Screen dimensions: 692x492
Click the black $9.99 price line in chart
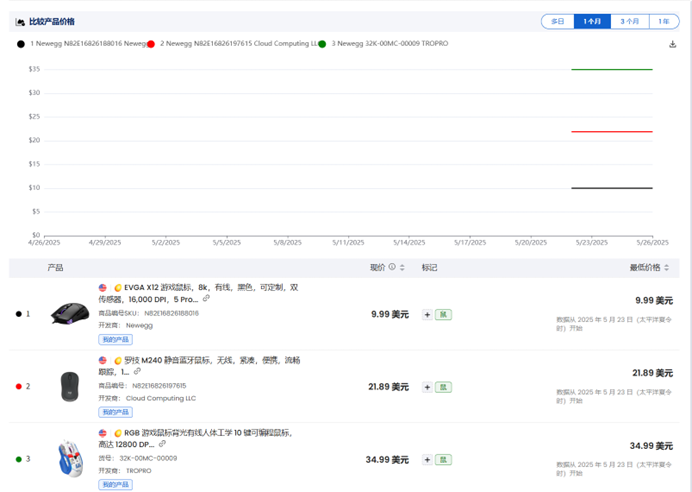[612, 188]
